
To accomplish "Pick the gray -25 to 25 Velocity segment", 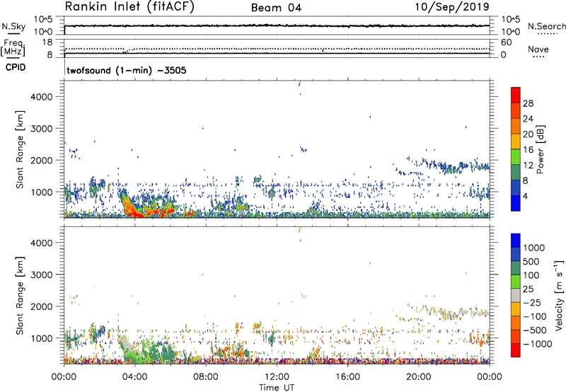I will click(516, 295).
